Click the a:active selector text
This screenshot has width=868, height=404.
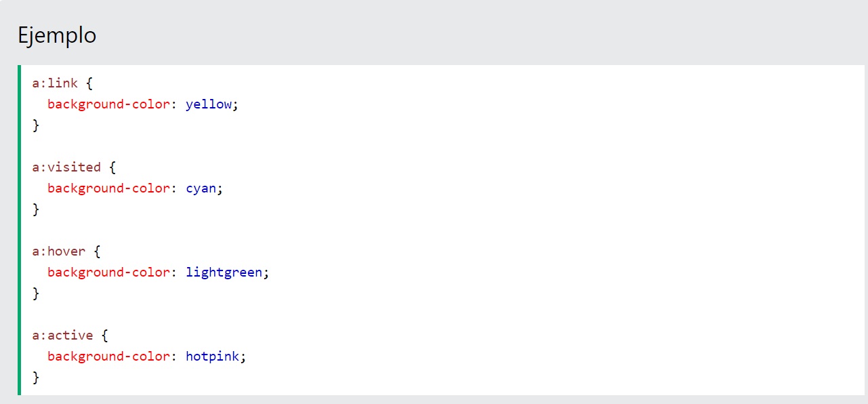tap(62, 336)
